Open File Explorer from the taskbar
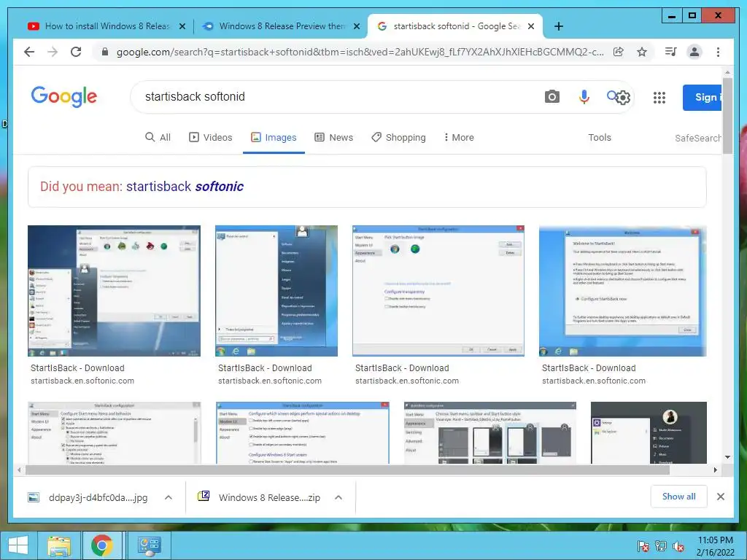Screen dimensions: 747x560 point(59,545)
